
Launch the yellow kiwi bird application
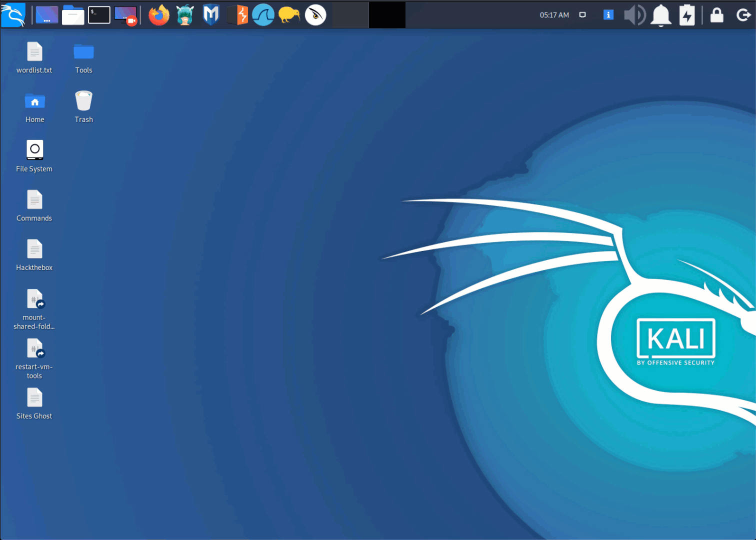click(x=289, y=15)
